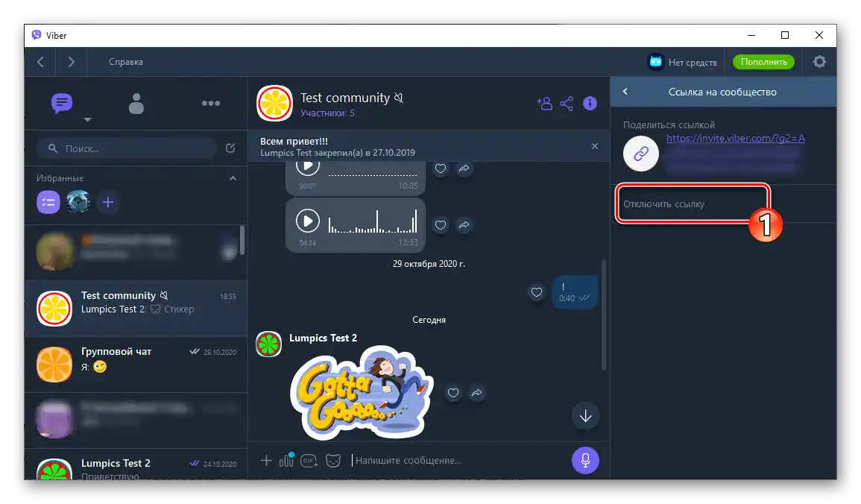
Task: Open the contacts list
Action: 136,103
